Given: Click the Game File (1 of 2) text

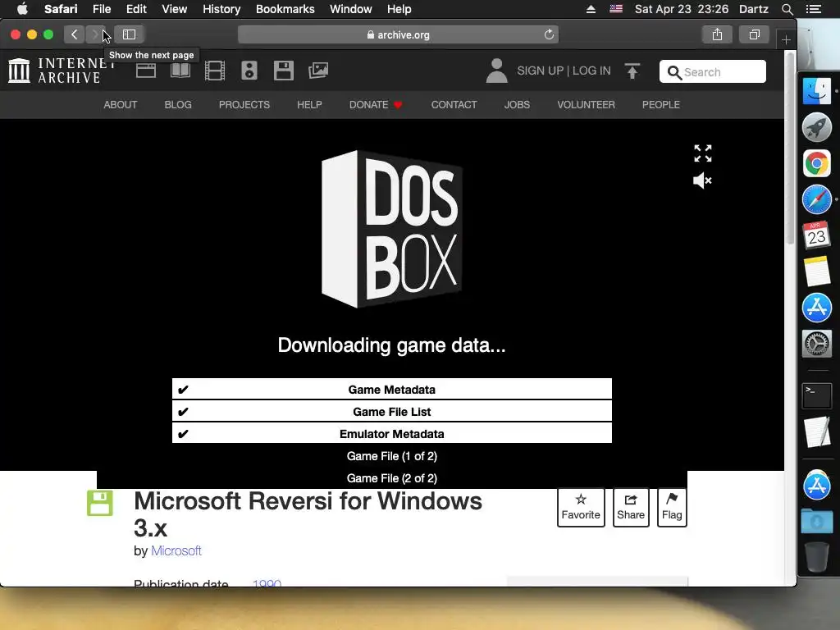Looking at the screenshot, I should [x=391, y=456].
